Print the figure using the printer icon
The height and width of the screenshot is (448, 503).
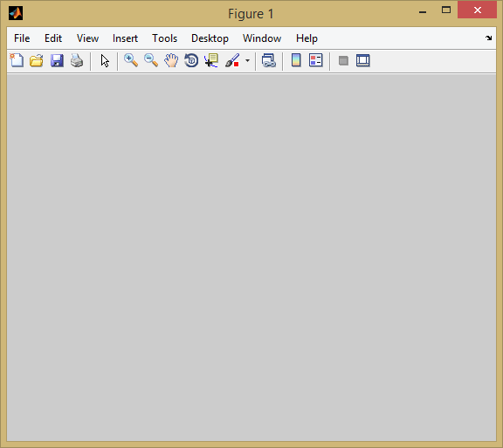(x=77, y=60)
